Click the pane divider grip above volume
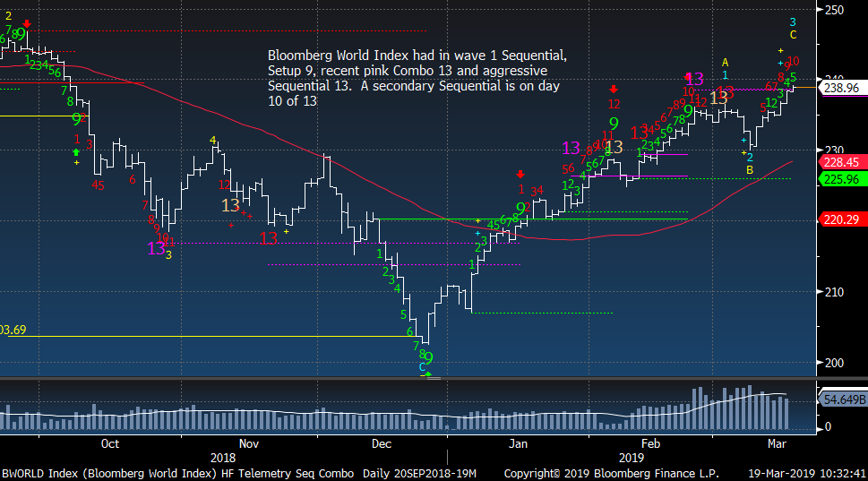Image resolution: width=868 pixels, height=481 pixels. coord(434,379)
